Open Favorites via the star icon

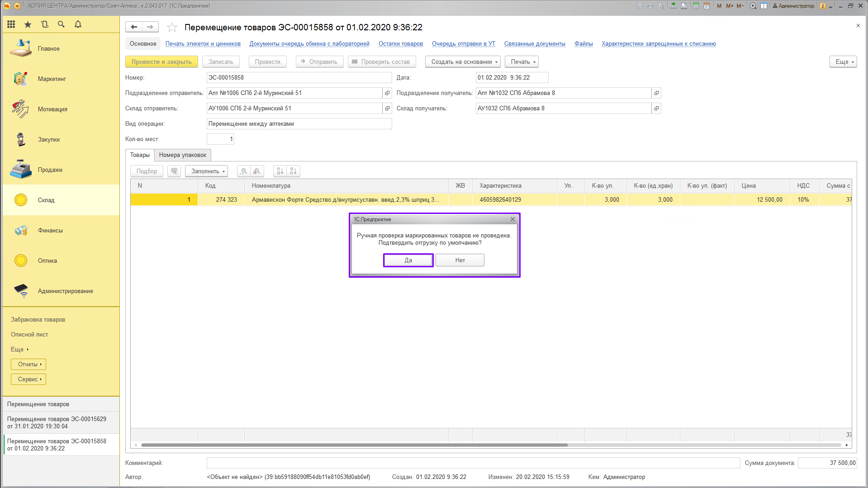point(28,24)
